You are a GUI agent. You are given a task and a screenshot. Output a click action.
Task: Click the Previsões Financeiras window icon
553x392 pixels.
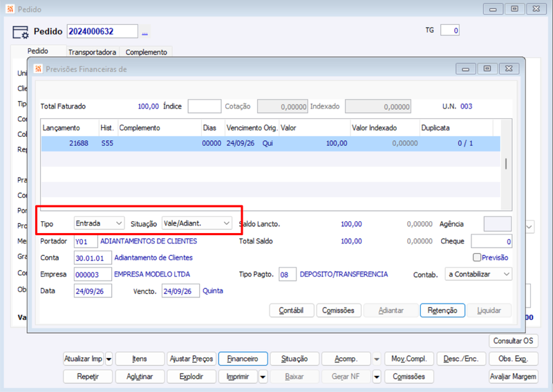pyautogui.click(x=38, y=69)
